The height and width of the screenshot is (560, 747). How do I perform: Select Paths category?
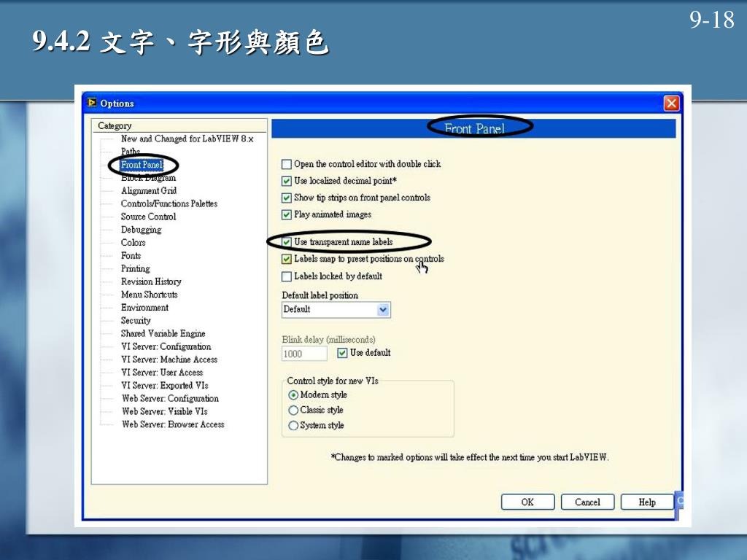130,152
